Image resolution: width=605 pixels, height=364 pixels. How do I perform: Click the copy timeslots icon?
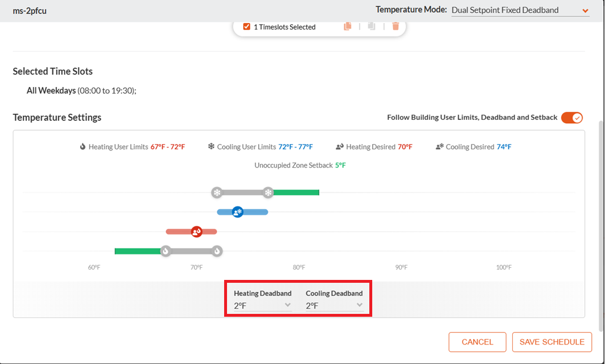point(347,26)
